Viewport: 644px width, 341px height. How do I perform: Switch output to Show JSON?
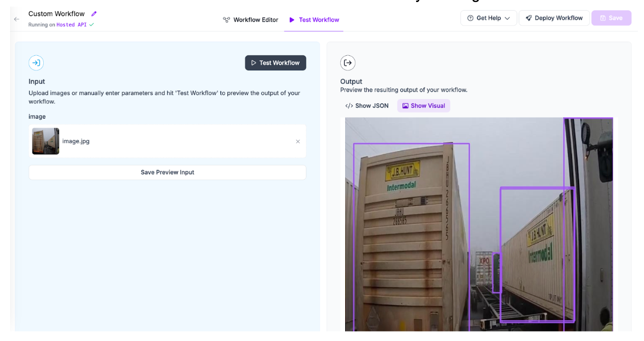pos(367,106)
